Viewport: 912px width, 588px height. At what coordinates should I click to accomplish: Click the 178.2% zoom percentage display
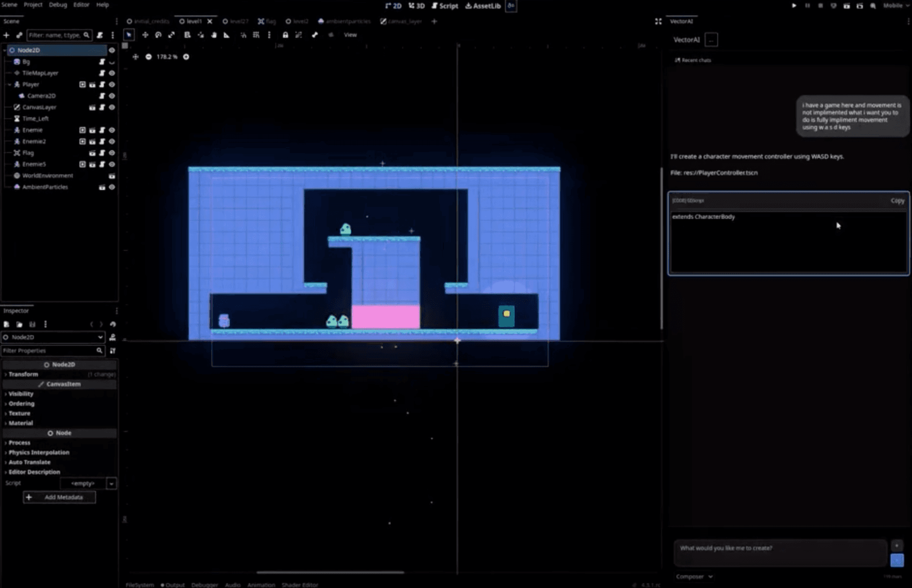[167, 57]
